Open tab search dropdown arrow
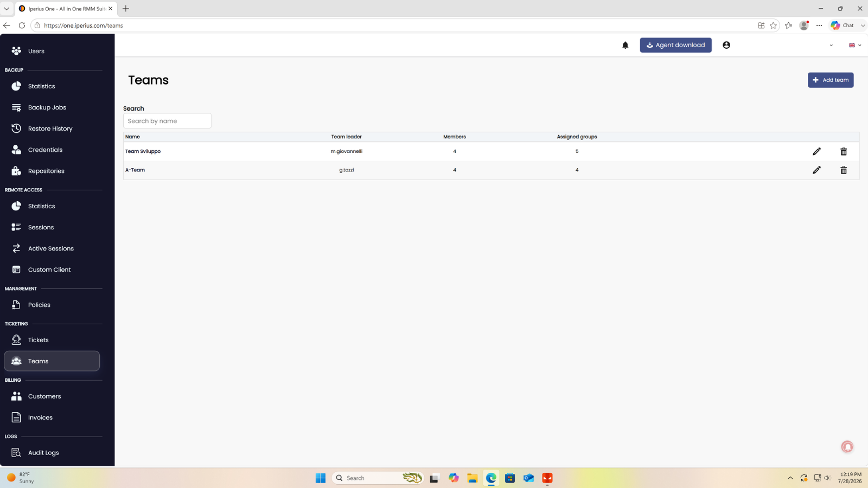The width and height of the screenshot is (868, 488). pyautogui.click(x=7, y=9)
